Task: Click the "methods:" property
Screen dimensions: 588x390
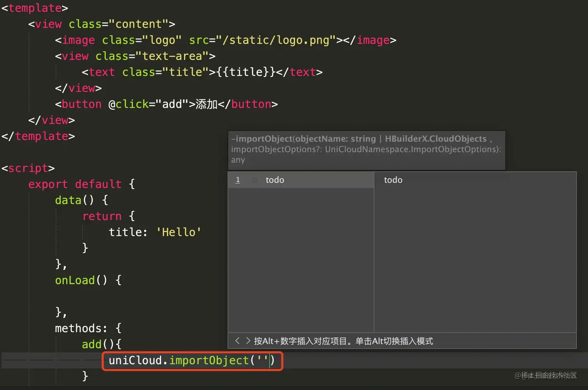Action: [81, 328]
